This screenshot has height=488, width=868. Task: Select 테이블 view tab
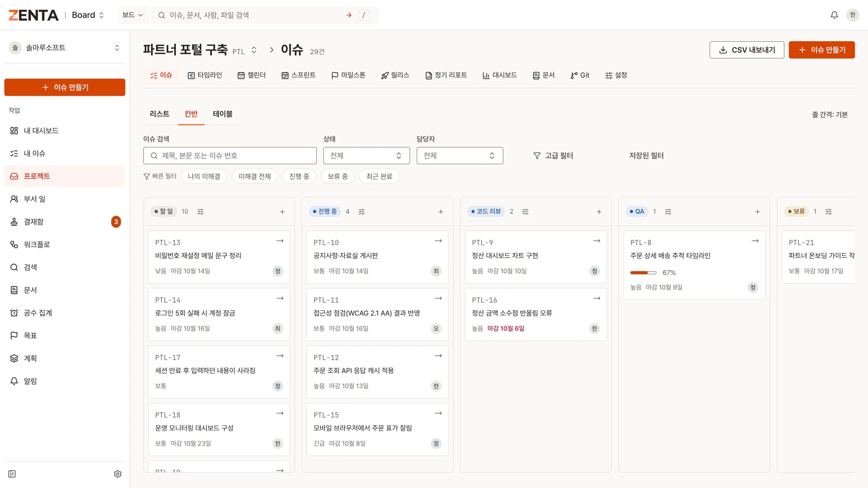[222, 114]
